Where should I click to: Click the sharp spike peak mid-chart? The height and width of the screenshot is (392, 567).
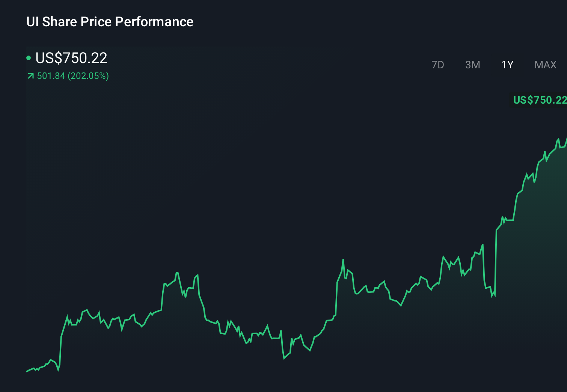click(343, 259)
